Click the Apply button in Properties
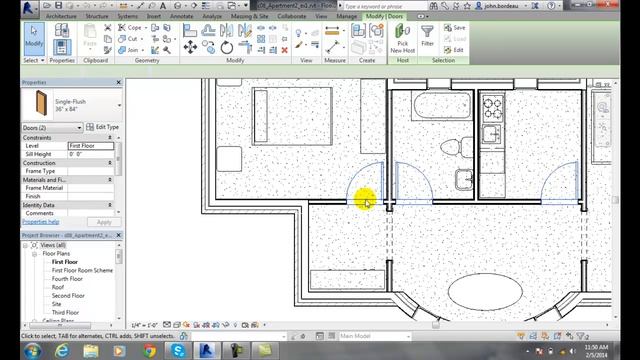Image resolution: width=640 pixels, height=360 pixels. tap(104, 222)
